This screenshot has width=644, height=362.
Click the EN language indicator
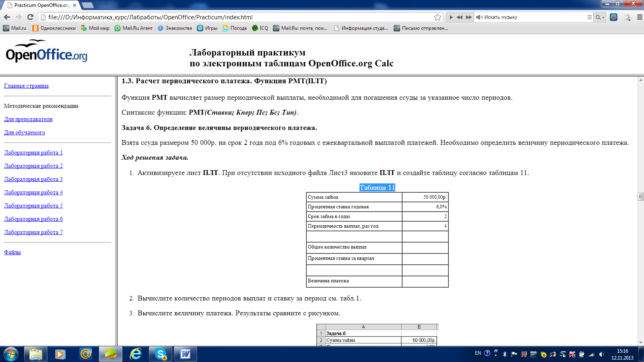(478, 353)
